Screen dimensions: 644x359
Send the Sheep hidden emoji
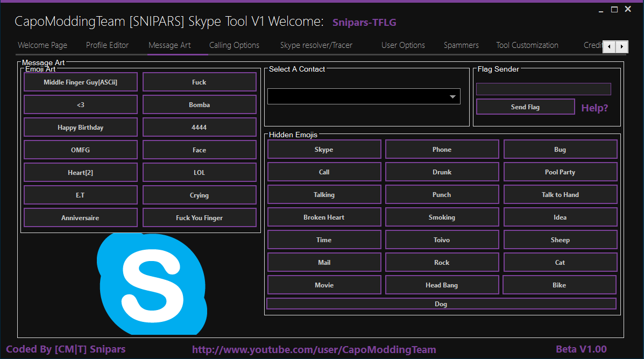click(x=560, y=240)
